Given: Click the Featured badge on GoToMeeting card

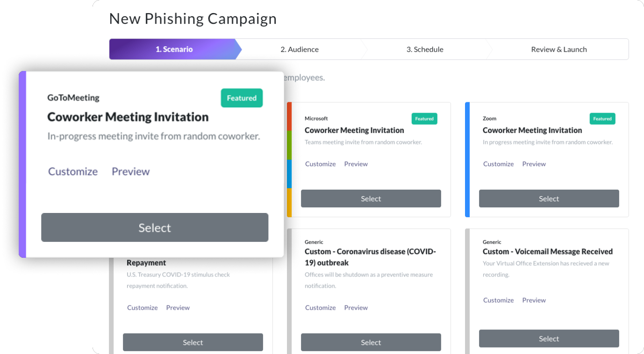Looking at the screenshot, I should 242,98.
